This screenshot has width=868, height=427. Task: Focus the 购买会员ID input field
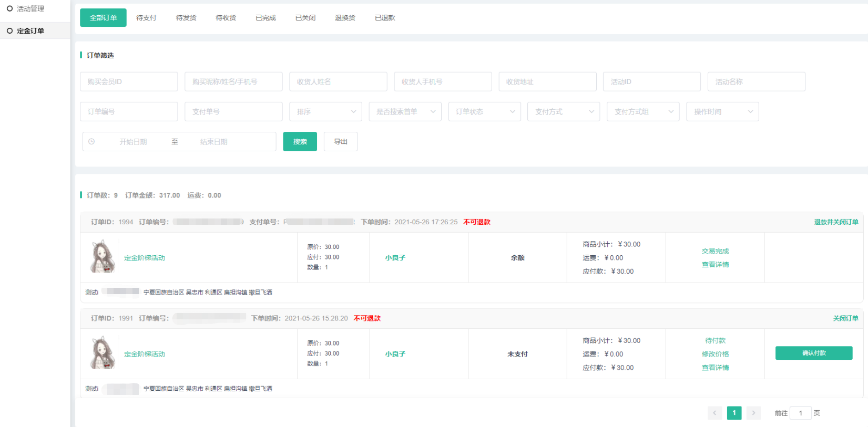[129, 82]
